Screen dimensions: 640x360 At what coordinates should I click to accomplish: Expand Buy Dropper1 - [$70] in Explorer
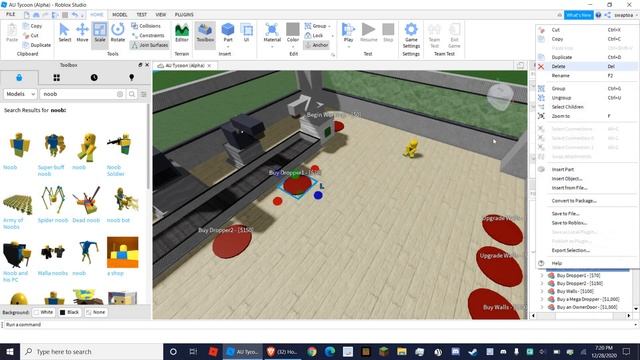point(542,276)
